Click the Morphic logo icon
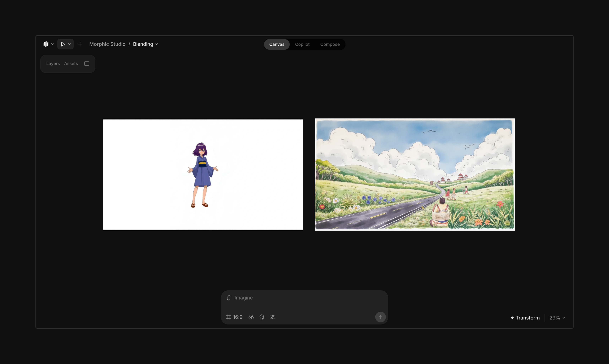Screen dimensions: 609x364 46,44
